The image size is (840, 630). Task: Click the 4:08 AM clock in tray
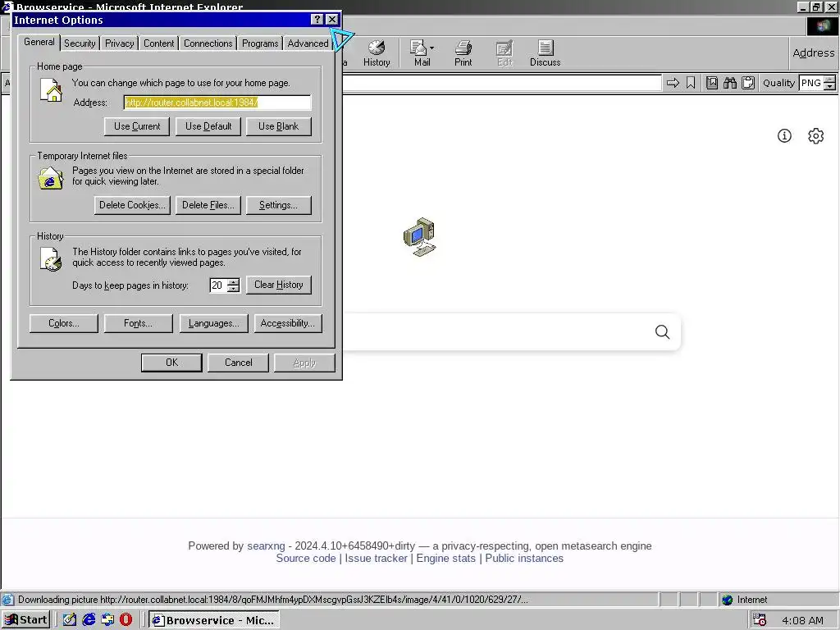[x=802, y=620]
